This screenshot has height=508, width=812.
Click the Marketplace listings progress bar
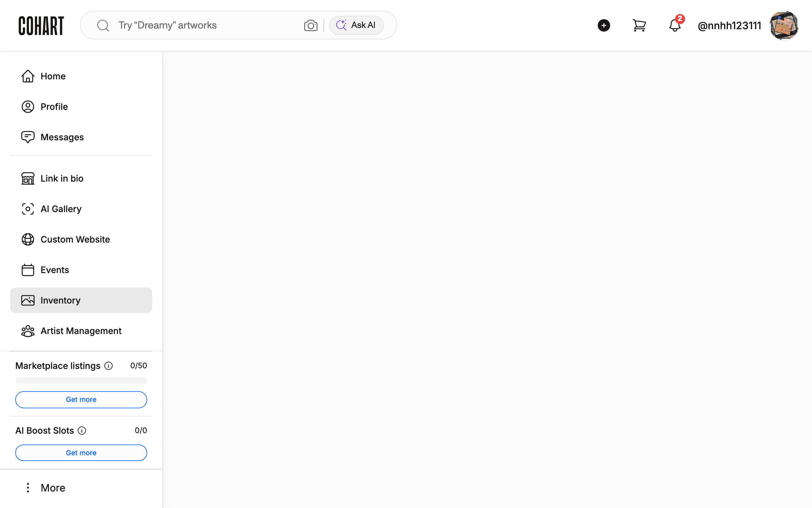pos(81,380)
